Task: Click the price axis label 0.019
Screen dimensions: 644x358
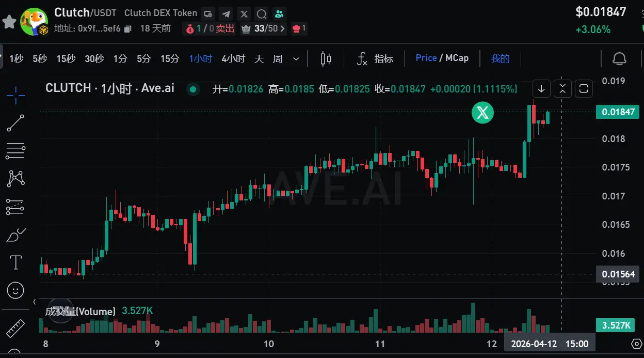Action: [614, 81]
